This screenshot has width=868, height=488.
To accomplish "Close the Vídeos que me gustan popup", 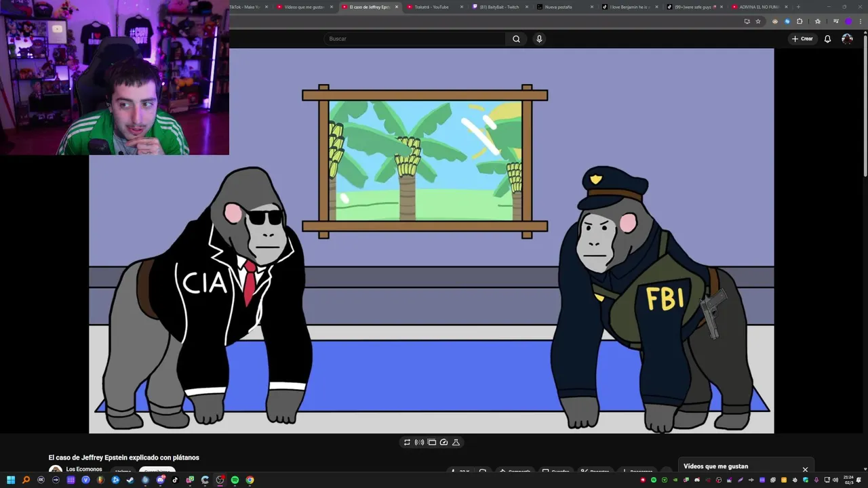I will (805, 469).
